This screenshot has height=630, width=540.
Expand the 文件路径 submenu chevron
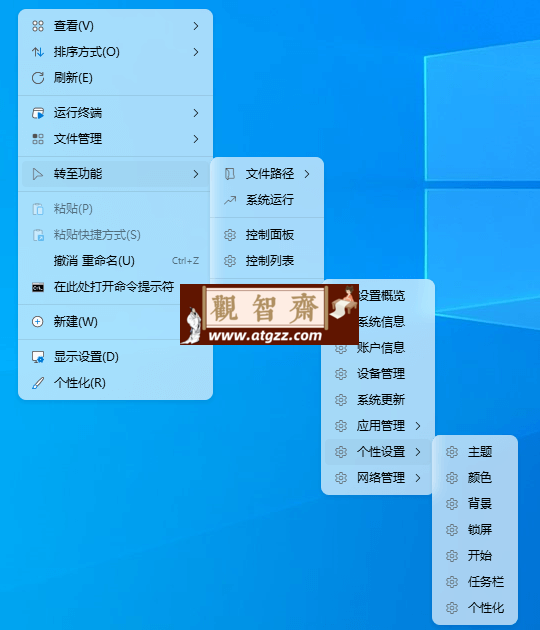307,174
